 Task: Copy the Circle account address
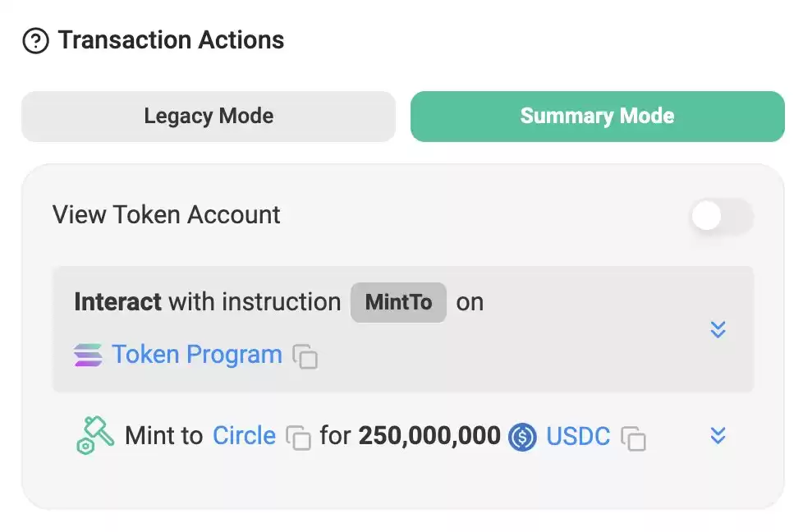[x=299, y=438]
